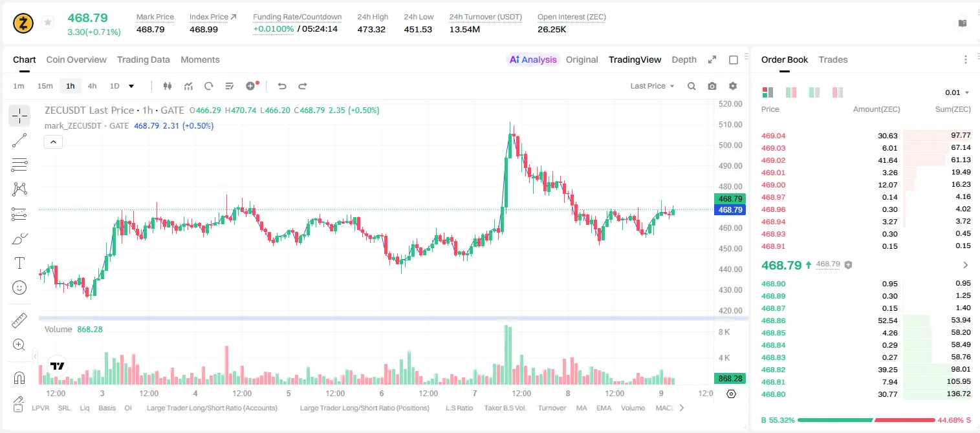Select the ruler measure tool

click(19, 321)
